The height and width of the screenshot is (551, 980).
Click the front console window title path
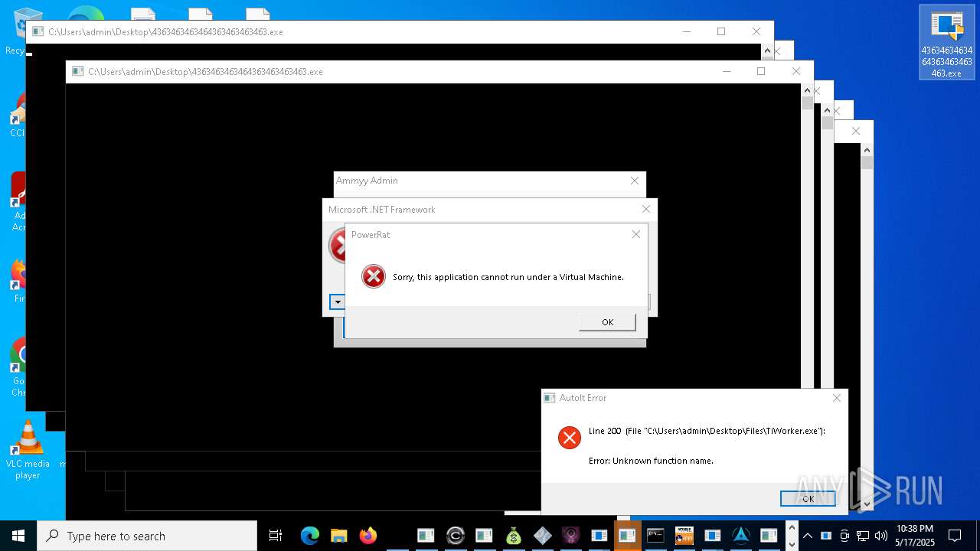click(x=205, y=72)
